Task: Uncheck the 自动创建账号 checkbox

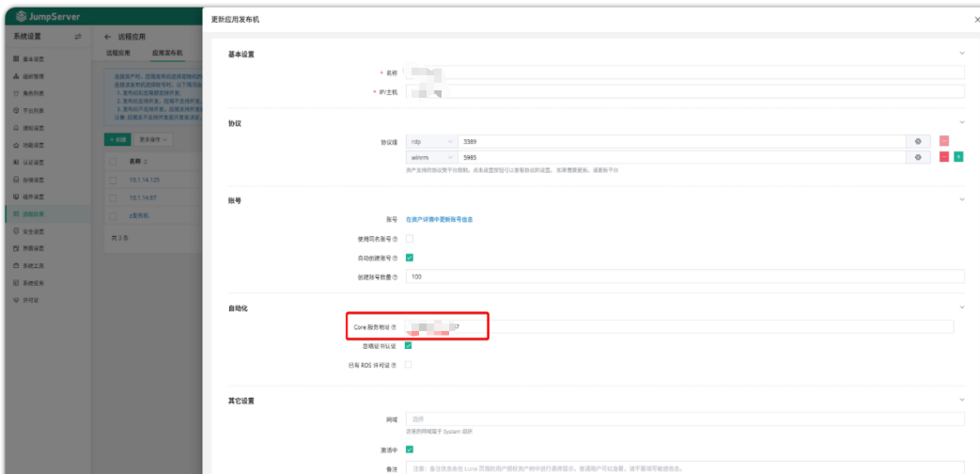Action: [x=409, y=258]
